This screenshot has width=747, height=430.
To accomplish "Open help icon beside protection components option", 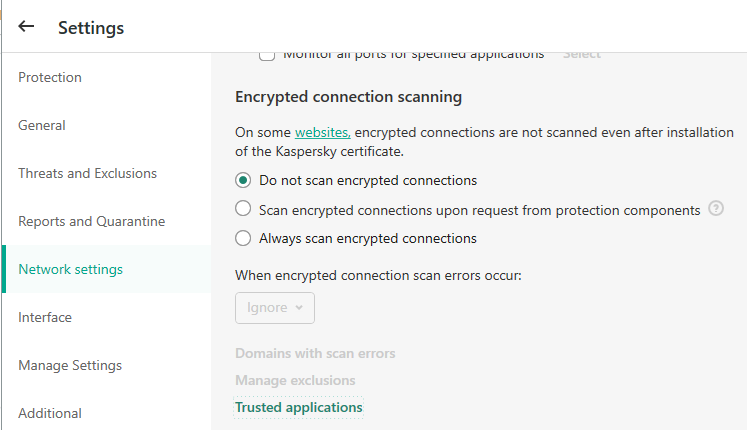I will [716, 209].
